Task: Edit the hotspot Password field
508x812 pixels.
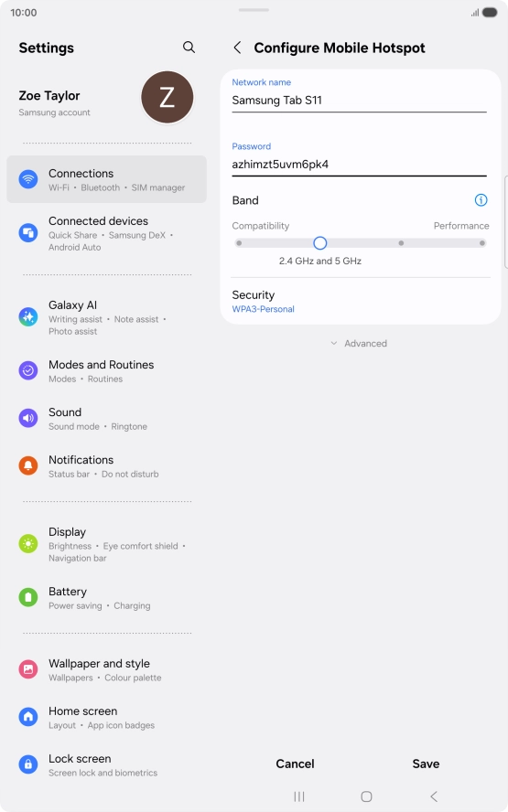Action: [359, 165]
